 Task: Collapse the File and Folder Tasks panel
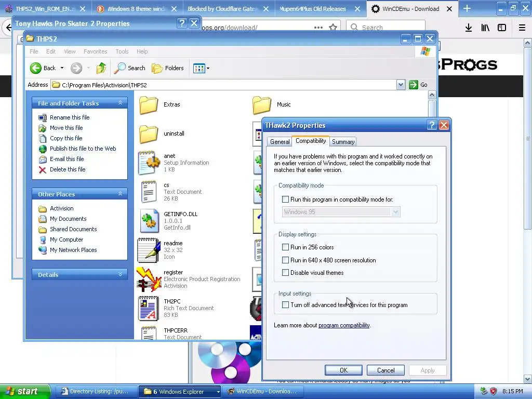120,103
